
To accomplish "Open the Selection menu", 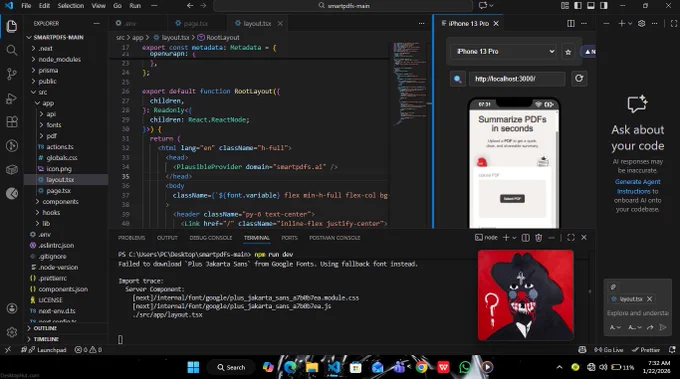I will 71,6.
